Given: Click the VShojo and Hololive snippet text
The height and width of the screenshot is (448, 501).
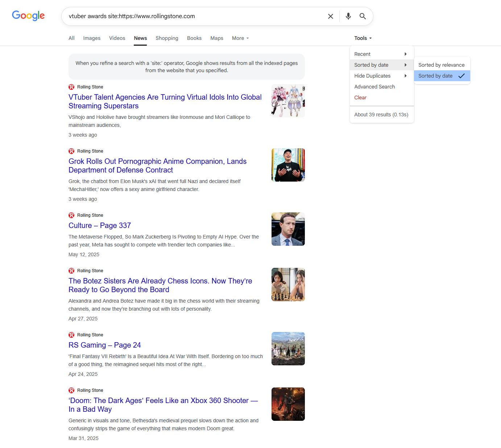Looking at the screenshot, I should (x=160, y=121).
